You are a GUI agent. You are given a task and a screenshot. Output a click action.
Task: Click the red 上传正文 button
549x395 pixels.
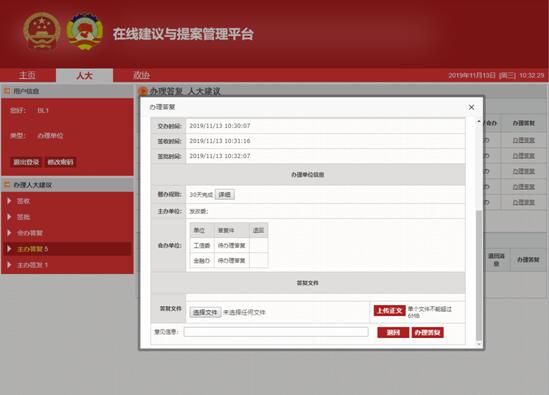[389, 311]
